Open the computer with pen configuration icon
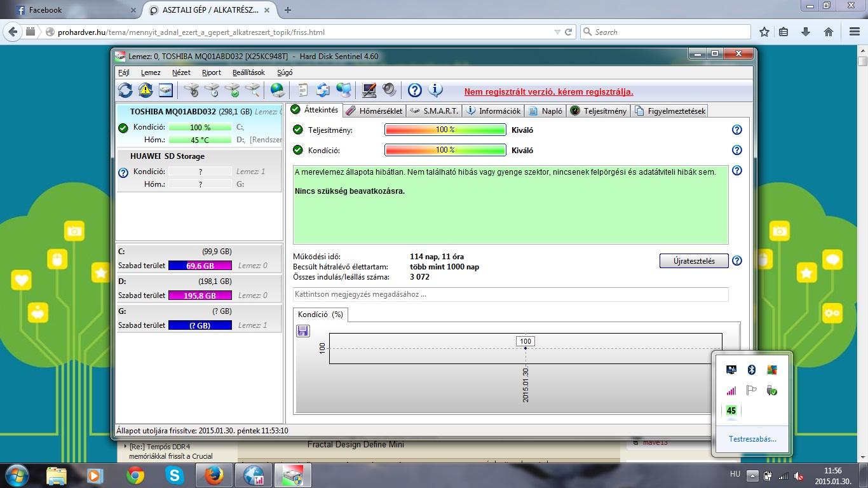The height and width of the screenshot is (488, 868). [x=369, y=90]
